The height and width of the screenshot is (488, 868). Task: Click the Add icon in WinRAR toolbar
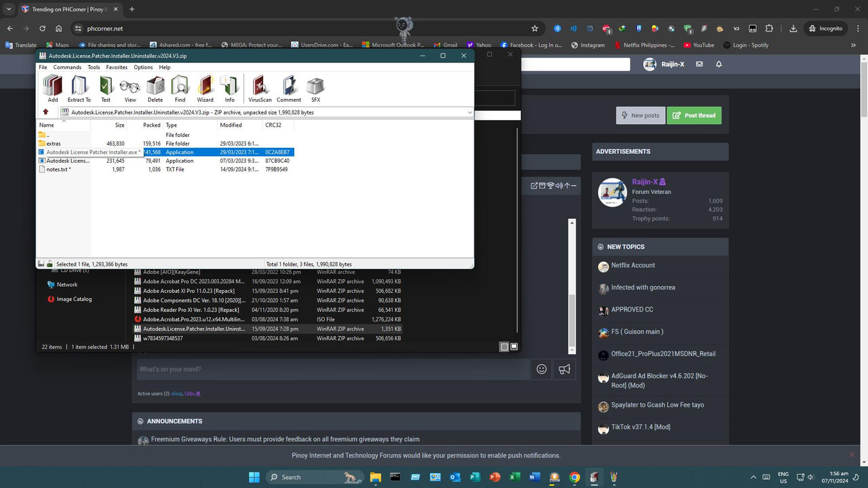53,89
